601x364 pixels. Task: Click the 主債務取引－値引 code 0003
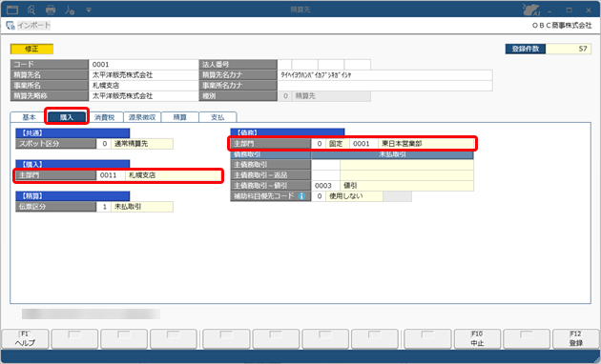tap(325, 186)
